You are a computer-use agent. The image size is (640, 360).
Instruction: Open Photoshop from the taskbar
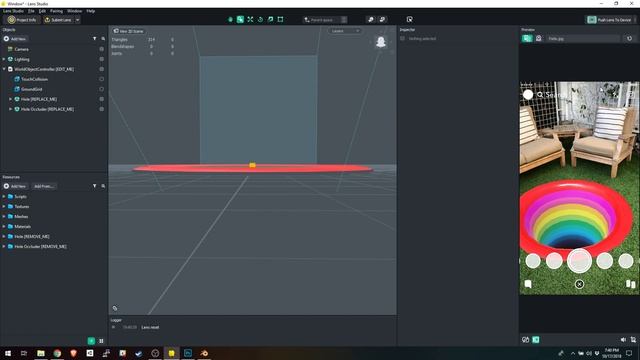188,353
